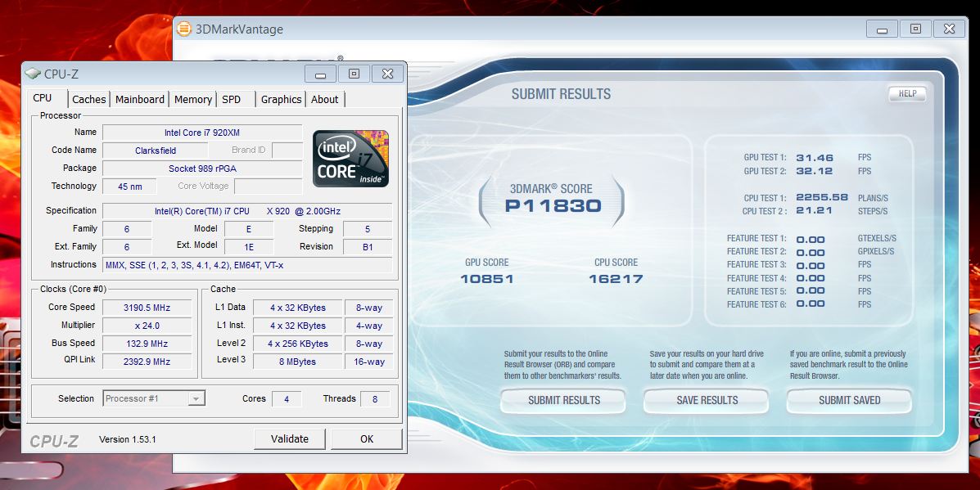Click the Ext. Model value '1E'
Viewport: 980px width, 490px height.
click(x=249, y=247)
